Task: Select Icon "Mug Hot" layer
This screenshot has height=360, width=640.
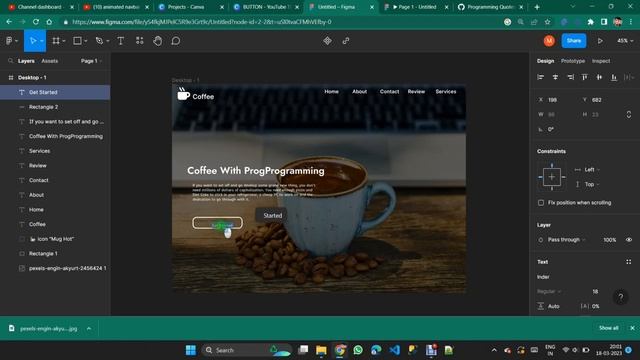Action: 55,239
